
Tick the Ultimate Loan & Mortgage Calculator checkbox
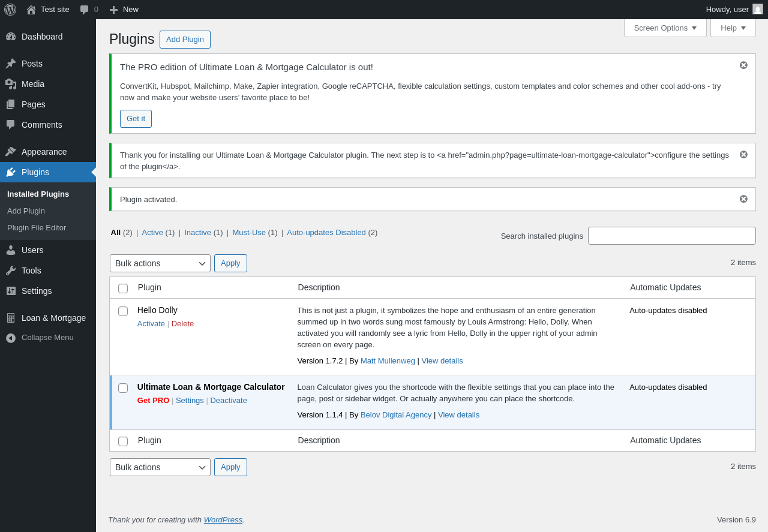[x=123, y=388]
